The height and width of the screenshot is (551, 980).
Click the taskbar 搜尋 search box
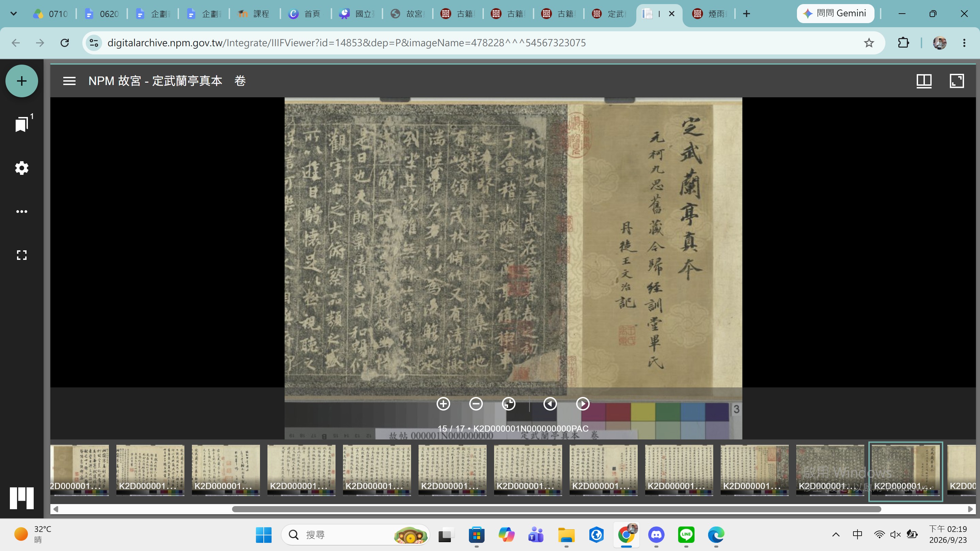tap(356, 535)
